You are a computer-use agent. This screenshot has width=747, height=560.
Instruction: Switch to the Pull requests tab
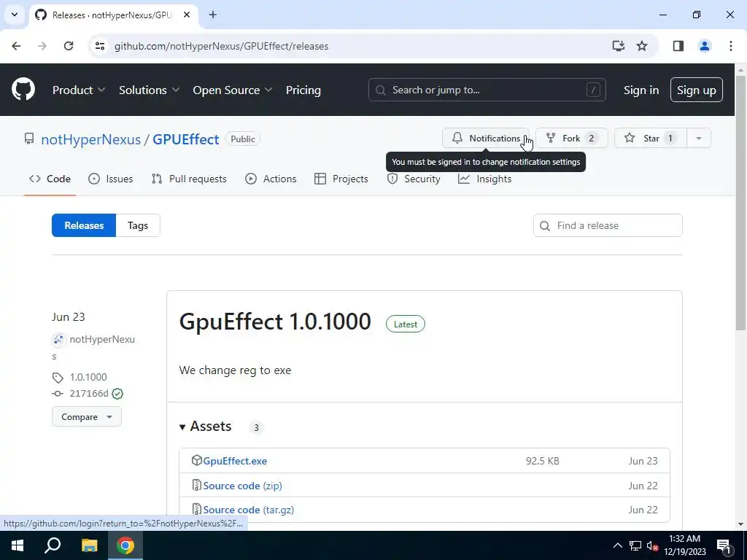tap(189, 179)
